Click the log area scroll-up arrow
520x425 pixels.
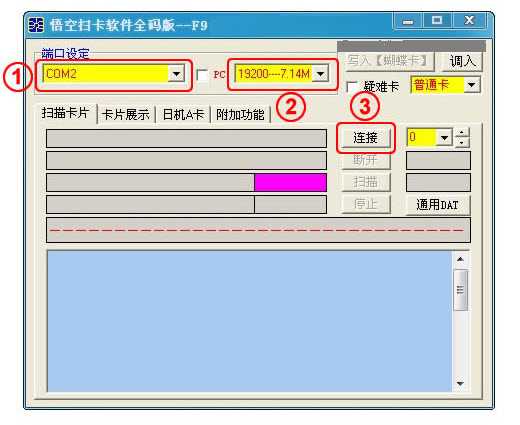coord(460,259)
